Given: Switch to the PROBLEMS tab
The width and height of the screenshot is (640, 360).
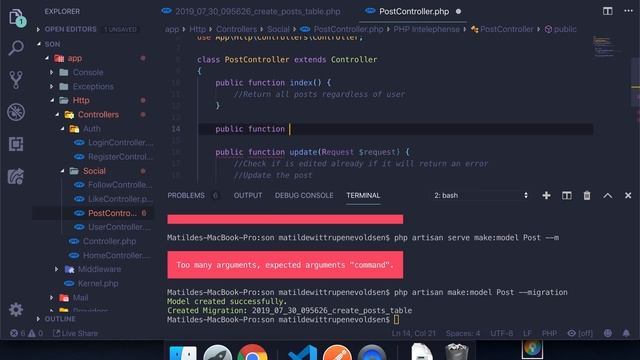Looking at the screenshot, I should click(186, 196).
